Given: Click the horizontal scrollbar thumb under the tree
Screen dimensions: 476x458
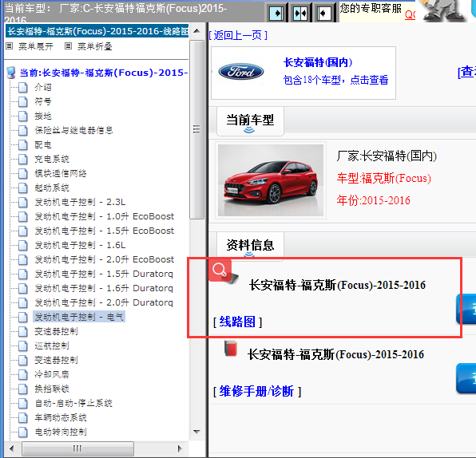Looking at the screenshot, I should click(77, 448).
